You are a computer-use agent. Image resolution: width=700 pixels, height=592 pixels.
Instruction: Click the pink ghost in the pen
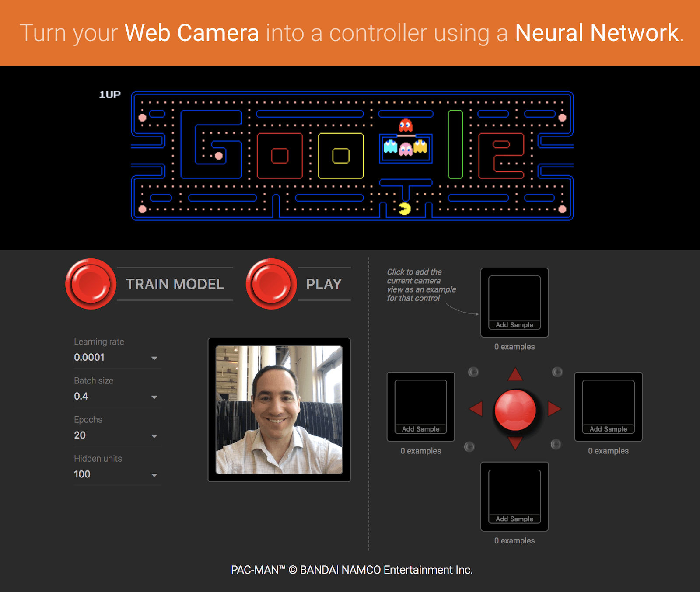pyautogui.click(x=406, y=149)
